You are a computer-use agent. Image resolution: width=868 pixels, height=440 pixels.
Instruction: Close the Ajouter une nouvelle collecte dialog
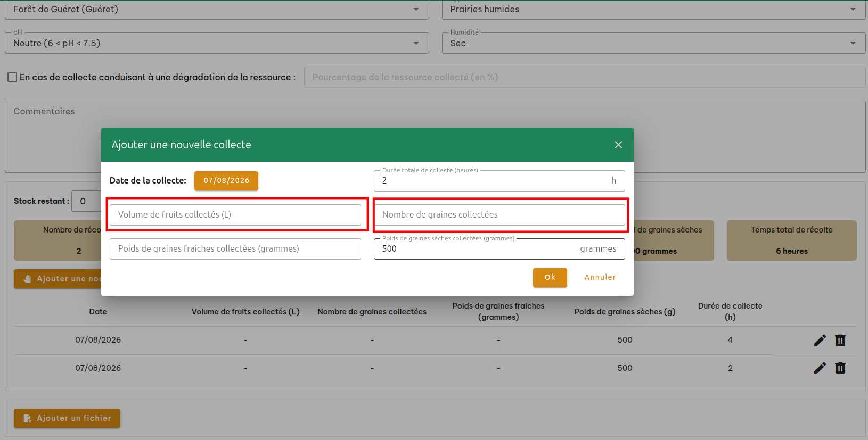tap(618, 145)
